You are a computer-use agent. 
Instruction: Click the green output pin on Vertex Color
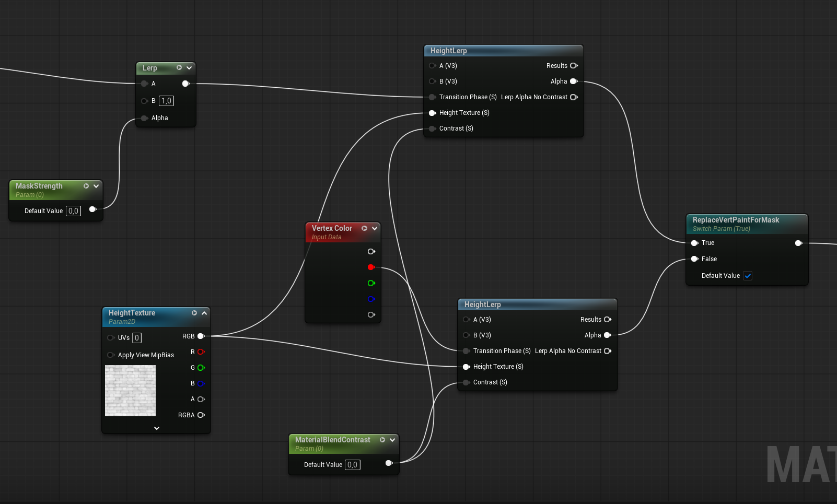[x=371, y=283]
